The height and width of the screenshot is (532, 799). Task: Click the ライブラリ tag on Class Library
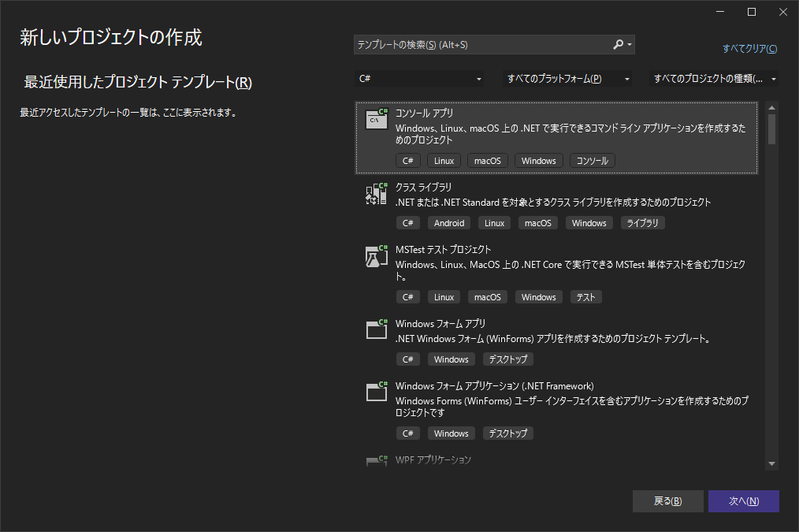(x=642, y=223)
